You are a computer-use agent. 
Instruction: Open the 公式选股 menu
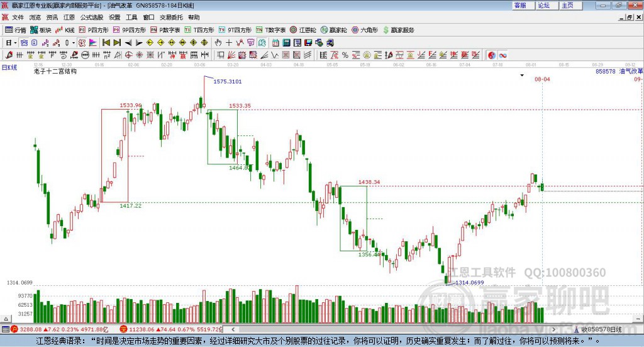pyautogui.click(x=92, y=17)
